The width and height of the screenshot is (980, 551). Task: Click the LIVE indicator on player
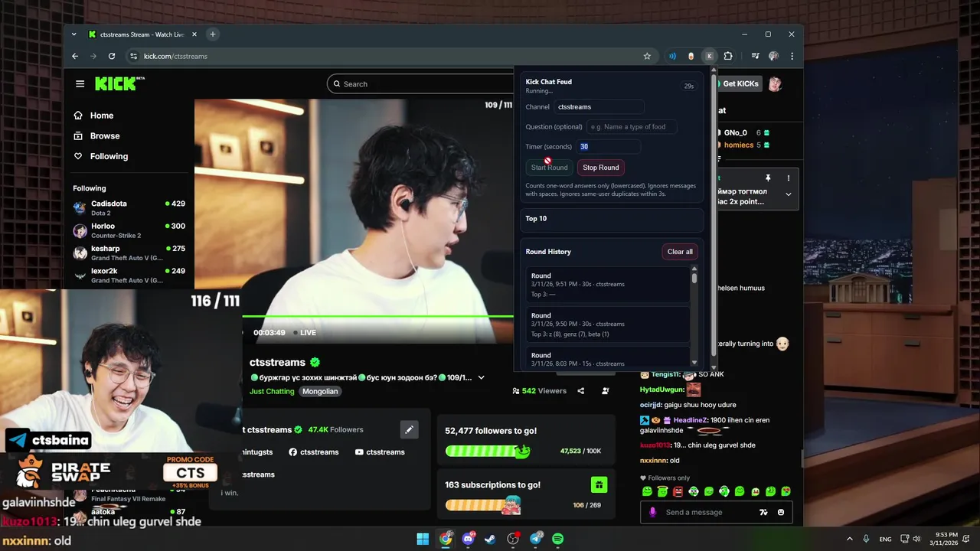[x=304, y=333]
